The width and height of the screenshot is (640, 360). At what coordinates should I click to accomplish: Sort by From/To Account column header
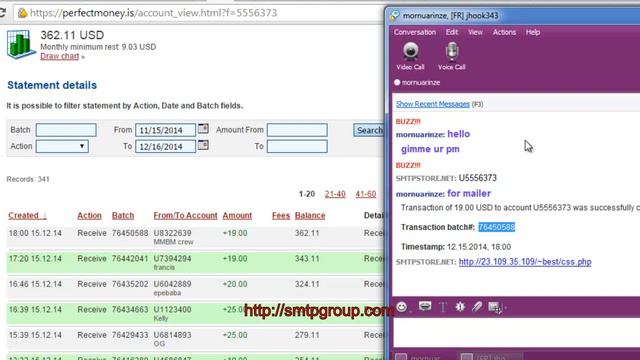coord(185,216)
